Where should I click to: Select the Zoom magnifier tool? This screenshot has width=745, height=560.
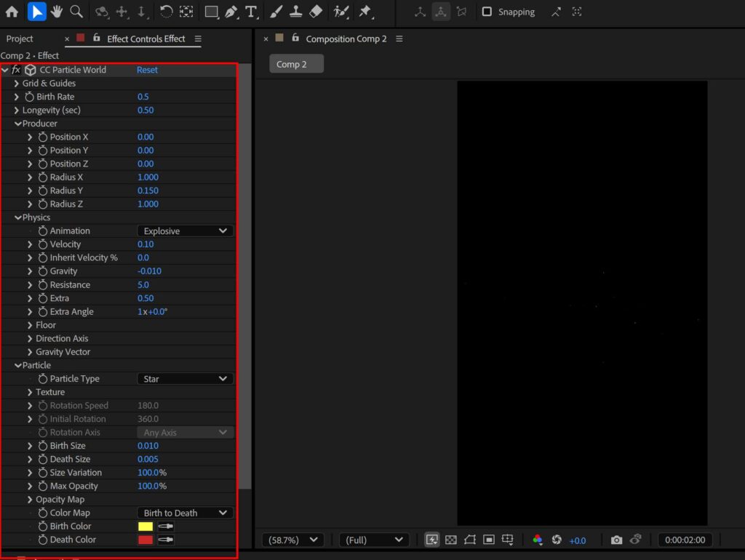pos(76,12)
